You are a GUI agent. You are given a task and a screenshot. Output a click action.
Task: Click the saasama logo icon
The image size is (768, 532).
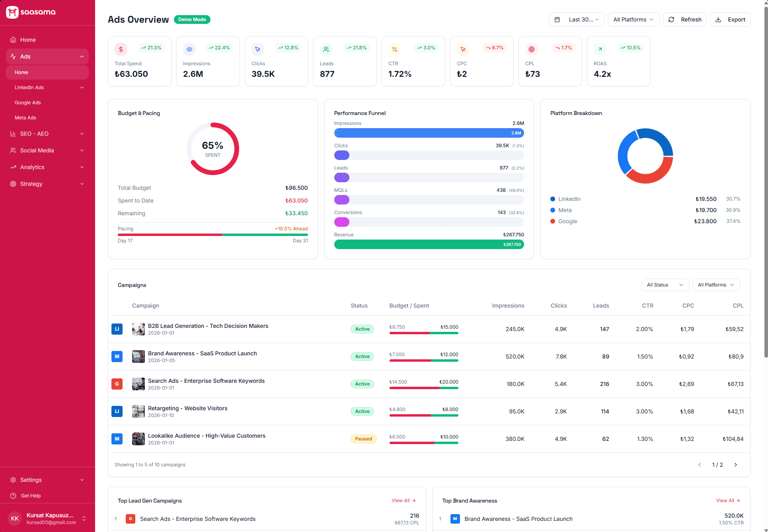tap(12, 12)
